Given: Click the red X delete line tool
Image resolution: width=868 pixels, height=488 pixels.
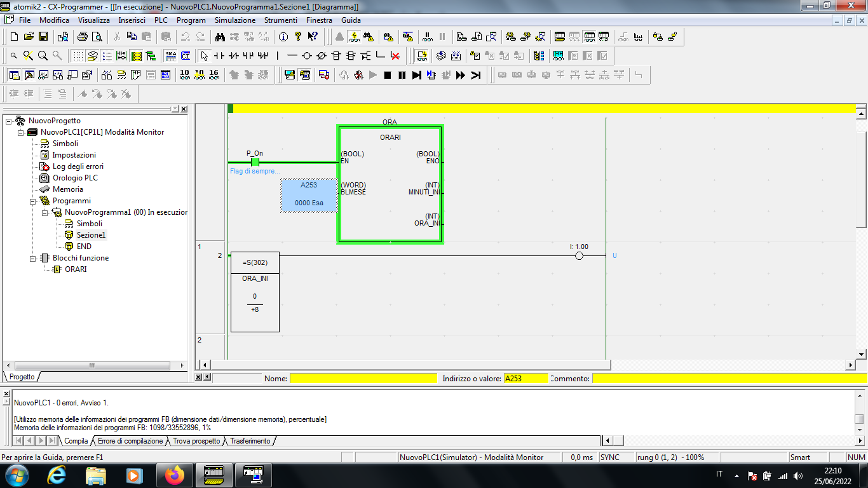Looking at the screenshot, I should click(395, 56).
